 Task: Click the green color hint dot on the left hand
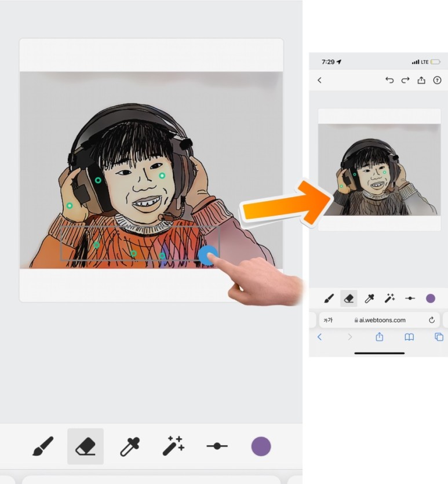[x=70, y=206]
